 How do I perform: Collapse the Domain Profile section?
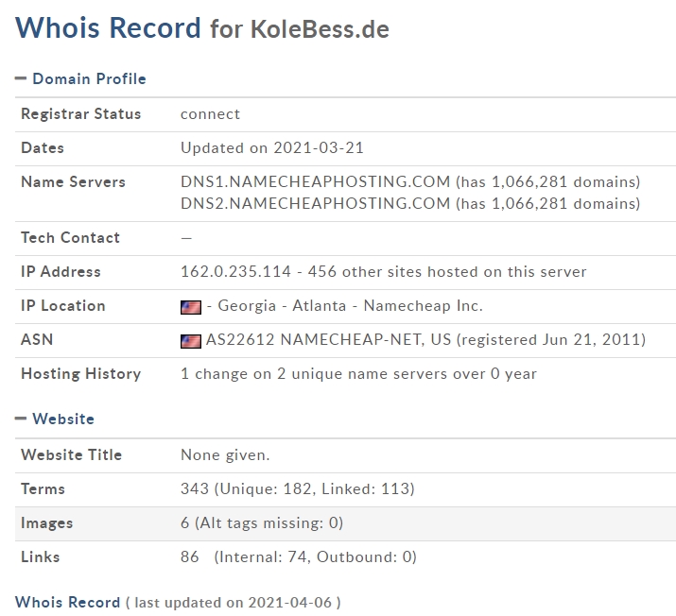pos(20,78)
